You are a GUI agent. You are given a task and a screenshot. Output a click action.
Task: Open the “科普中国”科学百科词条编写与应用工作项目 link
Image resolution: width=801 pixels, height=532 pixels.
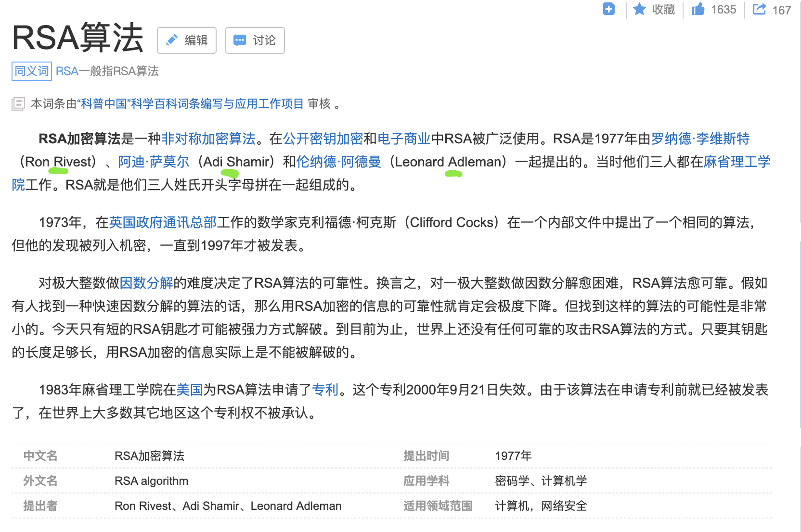click(x=190, y=104)
